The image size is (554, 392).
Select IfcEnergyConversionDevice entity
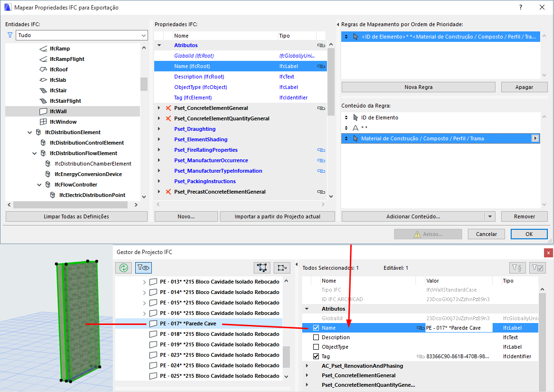[88, 174]
